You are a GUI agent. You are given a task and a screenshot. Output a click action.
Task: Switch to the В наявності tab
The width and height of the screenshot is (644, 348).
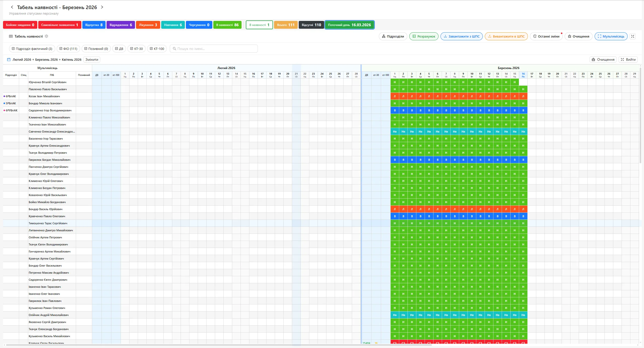tap(259, 25)
